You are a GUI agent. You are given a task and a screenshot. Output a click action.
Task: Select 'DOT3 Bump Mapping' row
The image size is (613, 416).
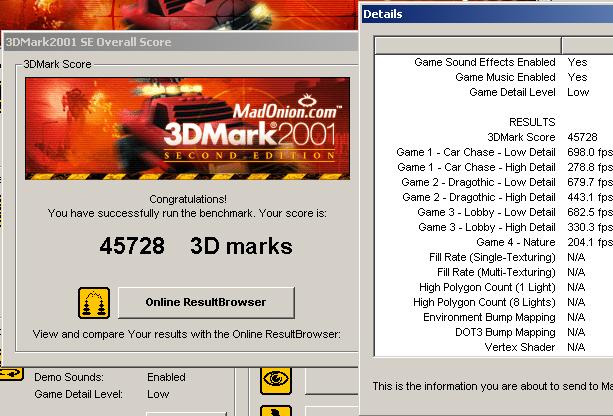(494, 332)
